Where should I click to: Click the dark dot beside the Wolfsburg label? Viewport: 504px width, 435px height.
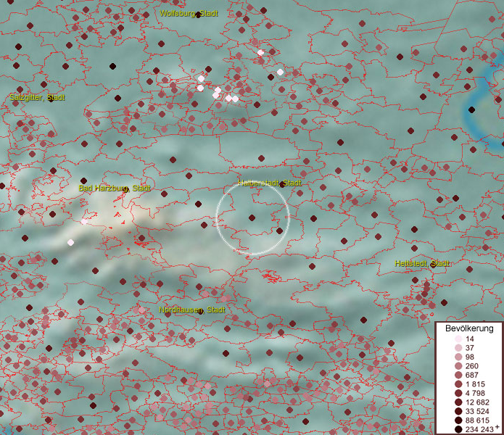198,14
